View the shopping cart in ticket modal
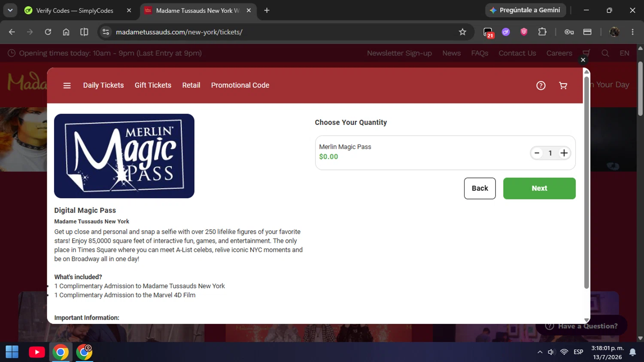The height and width of the screenshot is (362, 644). point(563,85)
